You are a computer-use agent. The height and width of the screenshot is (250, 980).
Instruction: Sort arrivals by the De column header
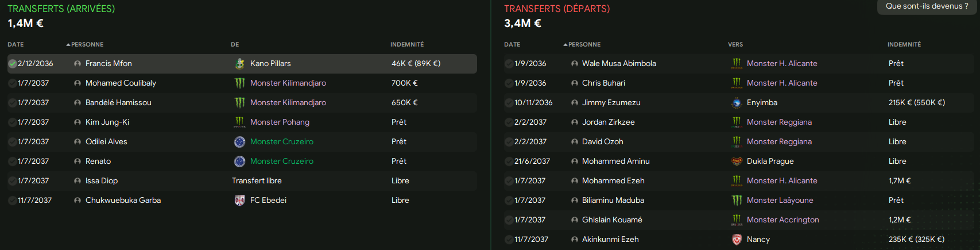[235, 44]
